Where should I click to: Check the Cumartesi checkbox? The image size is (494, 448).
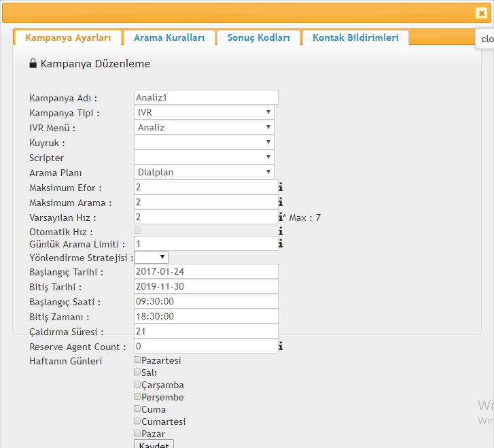coord(138,421)
